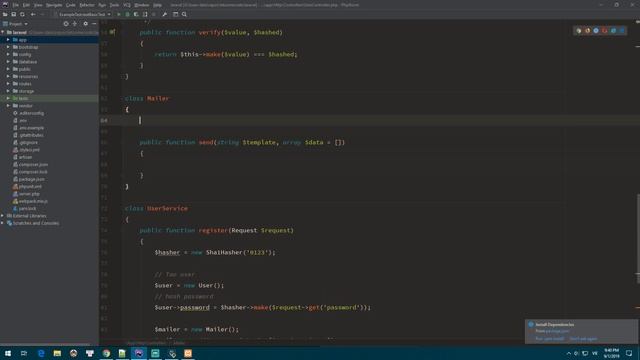Expand the public folder
The image size is (640, 360).
(x=8, y=69)
